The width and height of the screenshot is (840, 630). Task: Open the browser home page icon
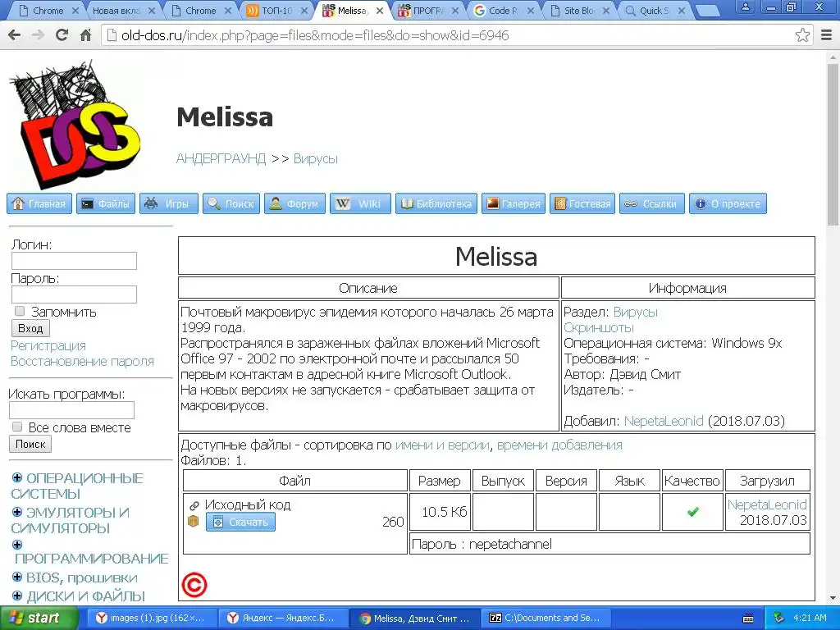coord(85,35)
